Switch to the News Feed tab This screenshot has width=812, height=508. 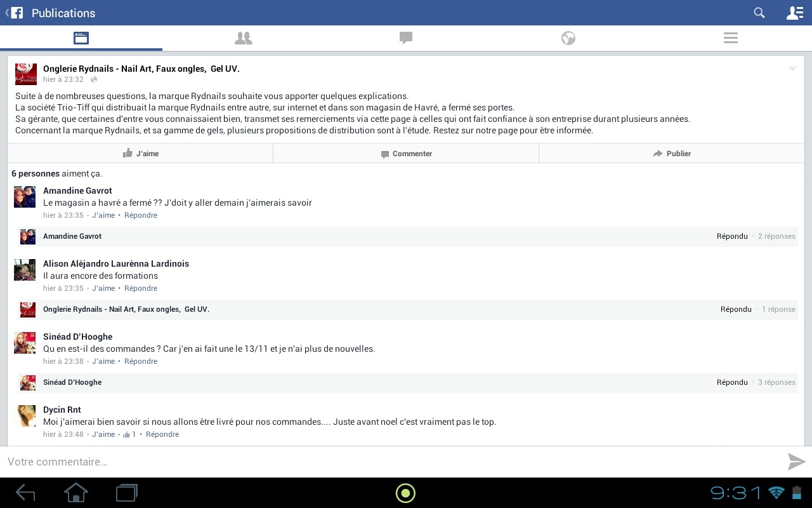point(81,38)
